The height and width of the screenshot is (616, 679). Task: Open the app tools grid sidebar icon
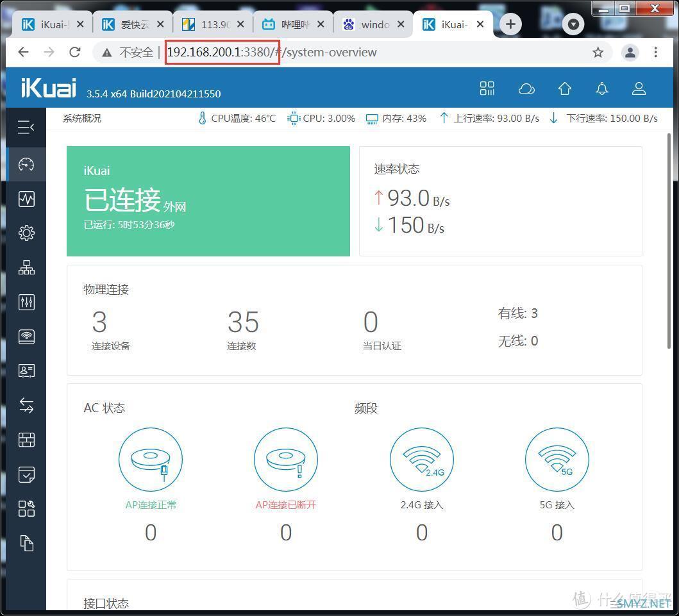pyautogui.click(x=26, y=509)
